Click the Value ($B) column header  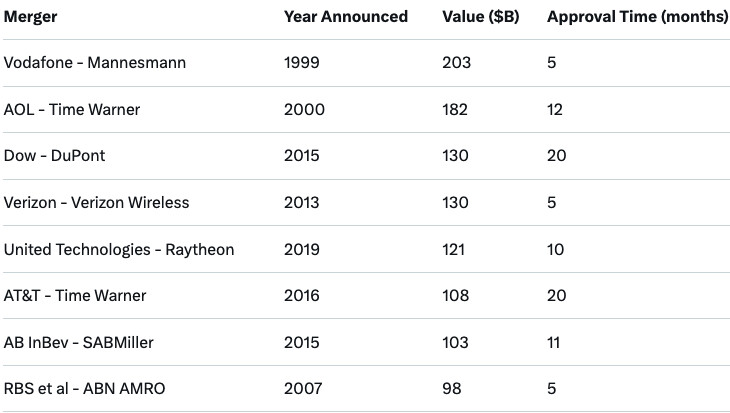[x=480, y=17]
